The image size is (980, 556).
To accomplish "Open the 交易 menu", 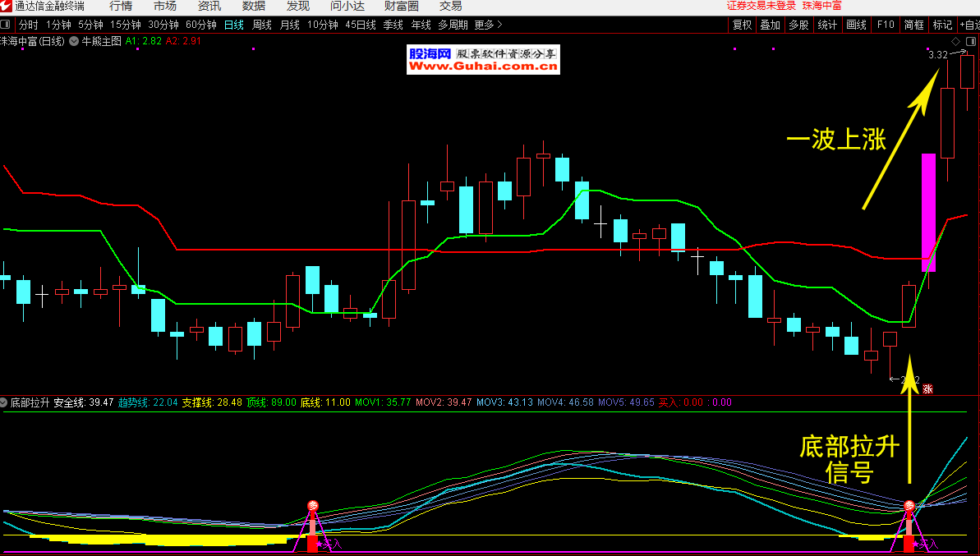I will 450,6.
